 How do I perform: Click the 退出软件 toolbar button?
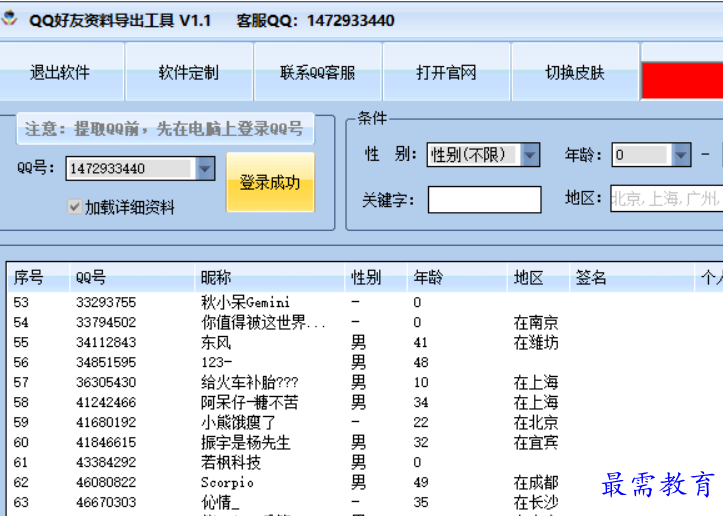tap(60, 72)
